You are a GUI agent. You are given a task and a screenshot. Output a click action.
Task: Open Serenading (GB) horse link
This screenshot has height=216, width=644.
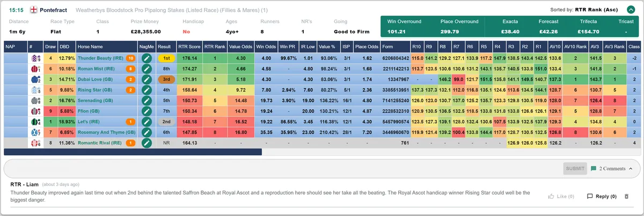96,101
